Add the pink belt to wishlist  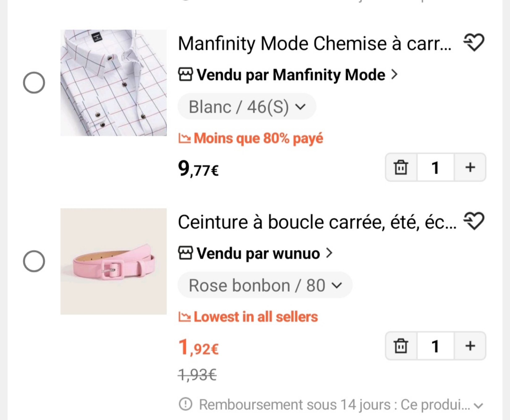[474, 221]
